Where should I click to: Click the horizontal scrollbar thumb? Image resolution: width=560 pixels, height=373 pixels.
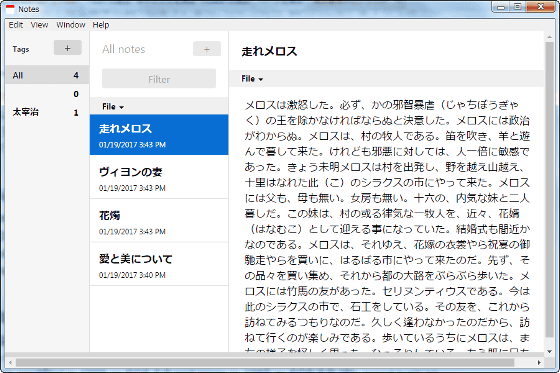point(265,363)
